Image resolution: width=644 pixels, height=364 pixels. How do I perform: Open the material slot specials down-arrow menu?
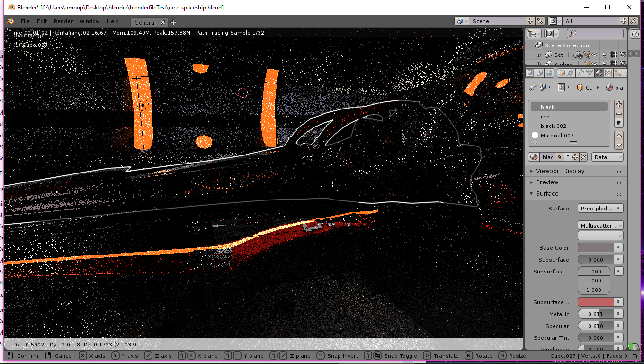coord(618,123)
